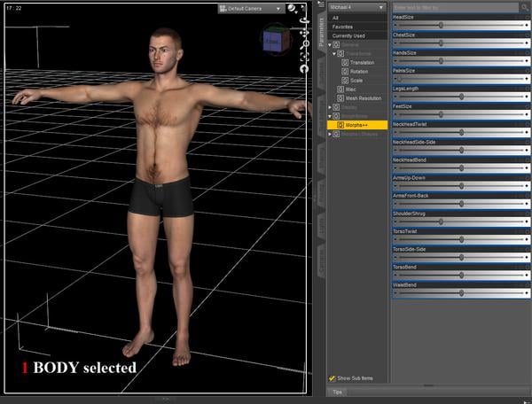
Task: Switch to the vertical Parameters pane tab
Action: tap(321, 33)
